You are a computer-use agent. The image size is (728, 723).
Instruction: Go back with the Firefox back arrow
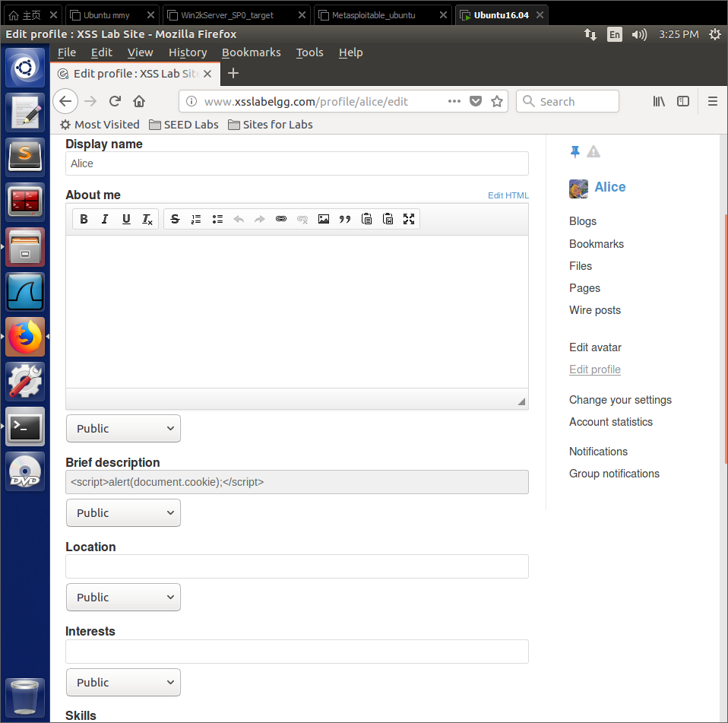point(65,101)
